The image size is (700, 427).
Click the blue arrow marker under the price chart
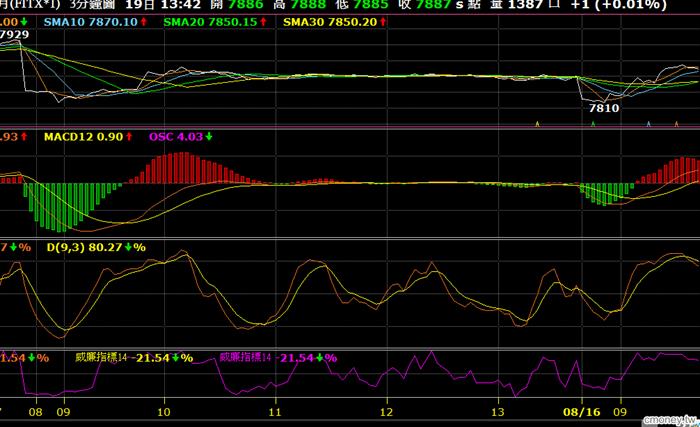coord(649,124)
